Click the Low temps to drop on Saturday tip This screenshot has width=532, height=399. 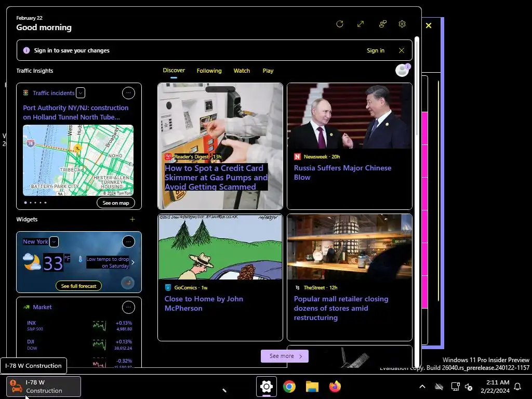click(107, 262)
